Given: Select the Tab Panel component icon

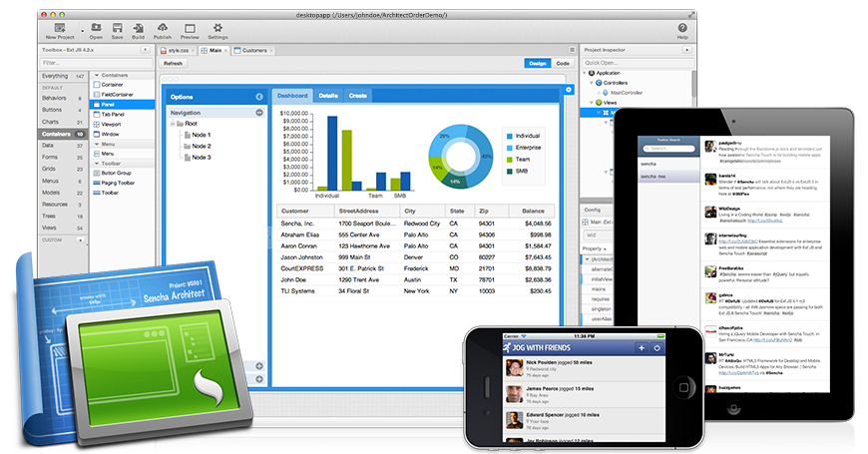Looking at the screenshot, I should (97, 114).
